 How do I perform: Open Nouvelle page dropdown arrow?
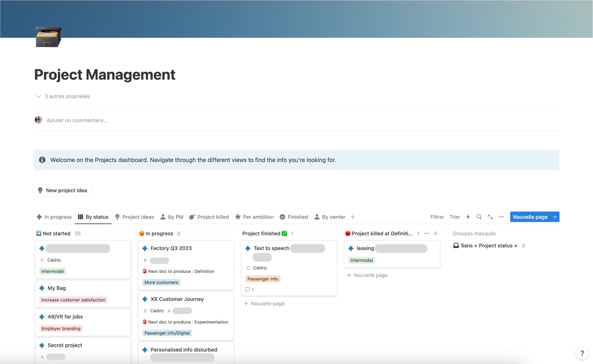click(x=555, y=217)
